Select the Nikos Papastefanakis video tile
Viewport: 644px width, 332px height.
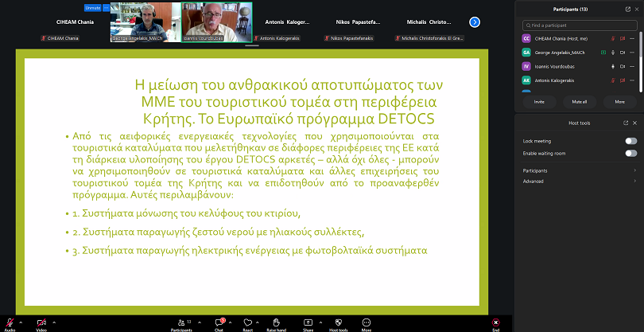coord(358,22)
